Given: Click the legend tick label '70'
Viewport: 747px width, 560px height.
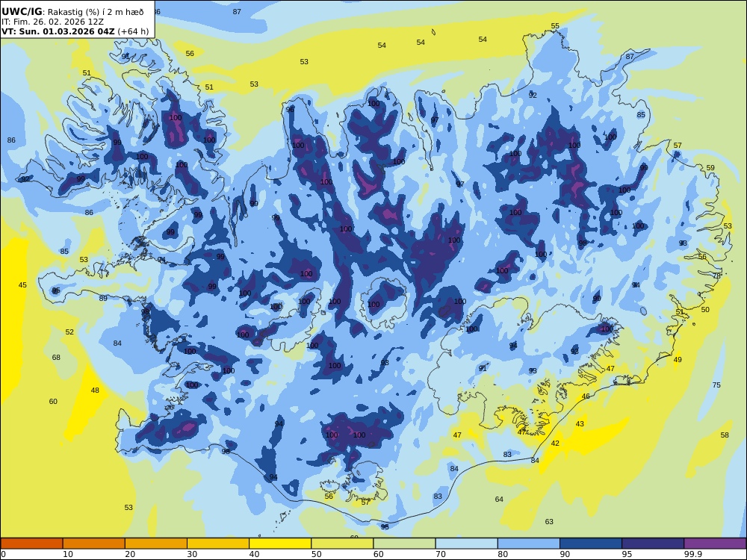Looking at the screenshot, I should (441, 554).
